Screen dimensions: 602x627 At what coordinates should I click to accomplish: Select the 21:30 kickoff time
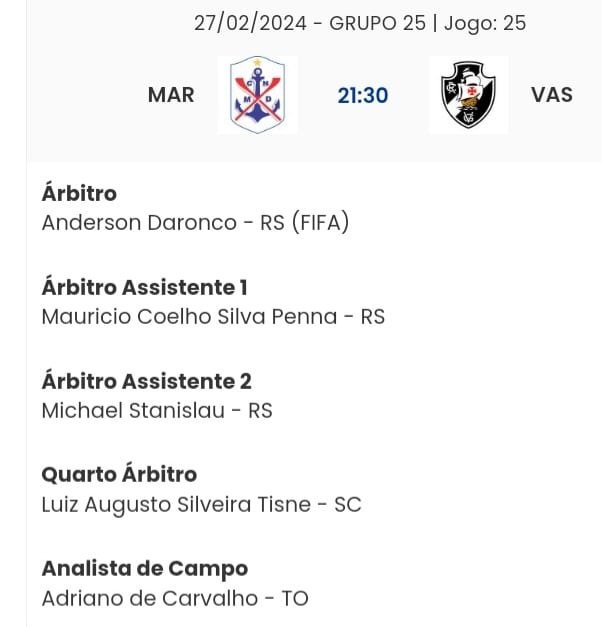pos(362,95)
